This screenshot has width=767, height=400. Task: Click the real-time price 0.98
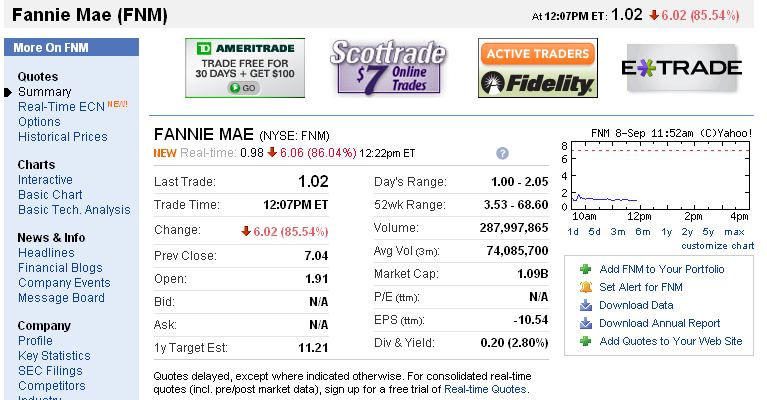pos(252,153)
